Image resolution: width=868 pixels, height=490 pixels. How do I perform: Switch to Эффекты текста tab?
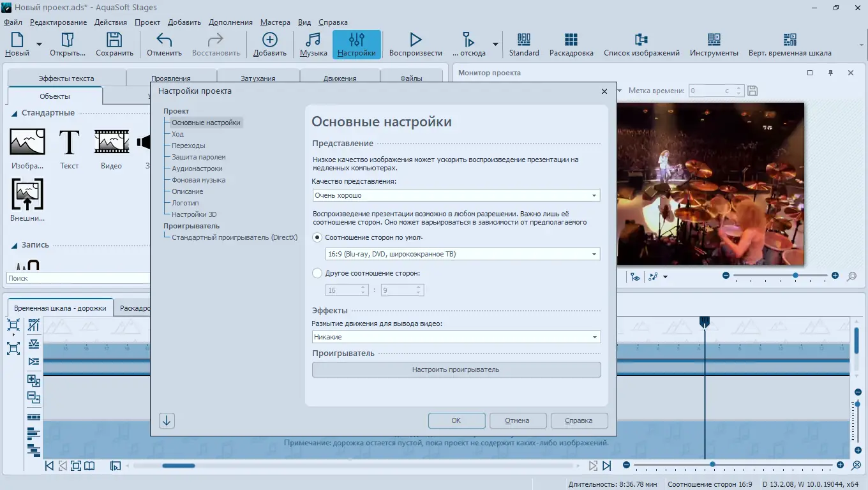(x=66, y=78)
